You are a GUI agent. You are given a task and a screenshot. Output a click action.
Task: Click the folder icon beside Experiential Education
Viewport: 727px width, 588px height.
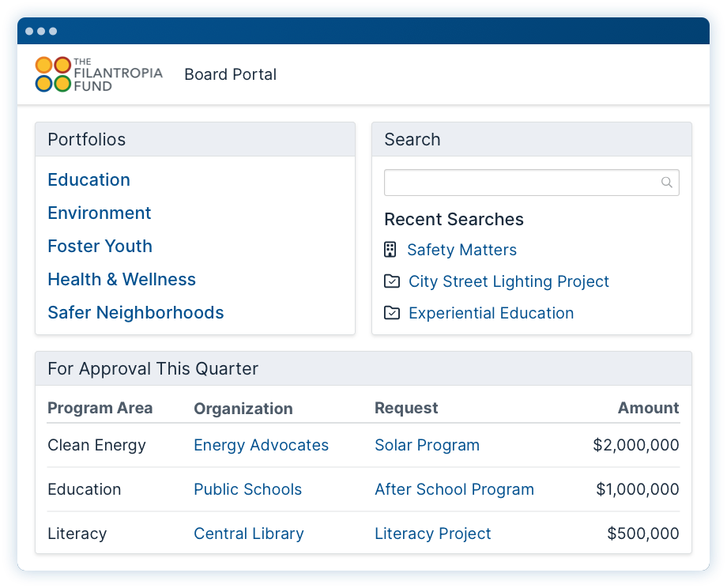click(x=392, y=312)
